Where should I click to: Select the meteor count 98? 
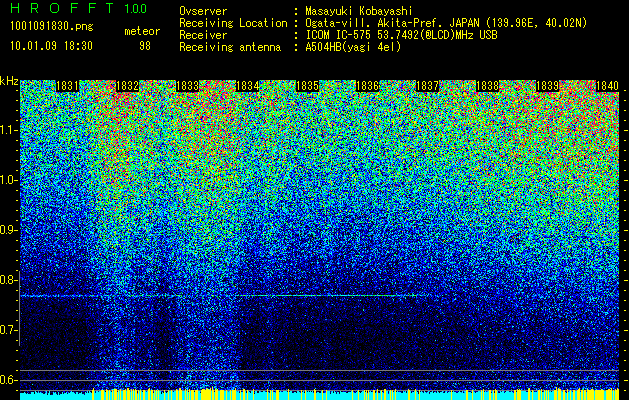(x=145, y=46)
